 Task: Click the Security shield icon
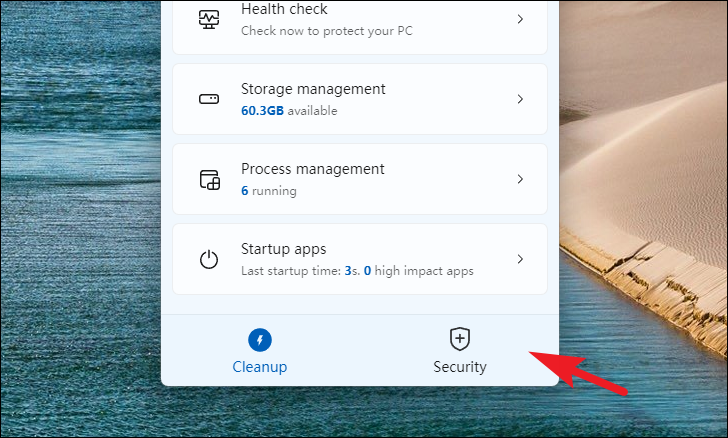pos(460,339)
